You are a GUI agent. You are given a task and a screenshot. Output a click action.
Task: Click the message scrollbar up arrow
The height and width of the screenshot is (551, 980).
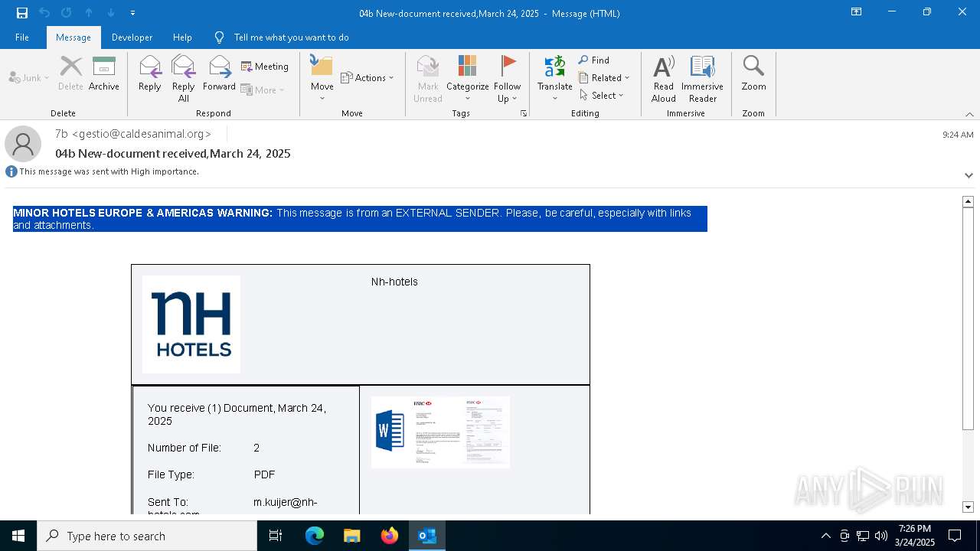(968, 201)
